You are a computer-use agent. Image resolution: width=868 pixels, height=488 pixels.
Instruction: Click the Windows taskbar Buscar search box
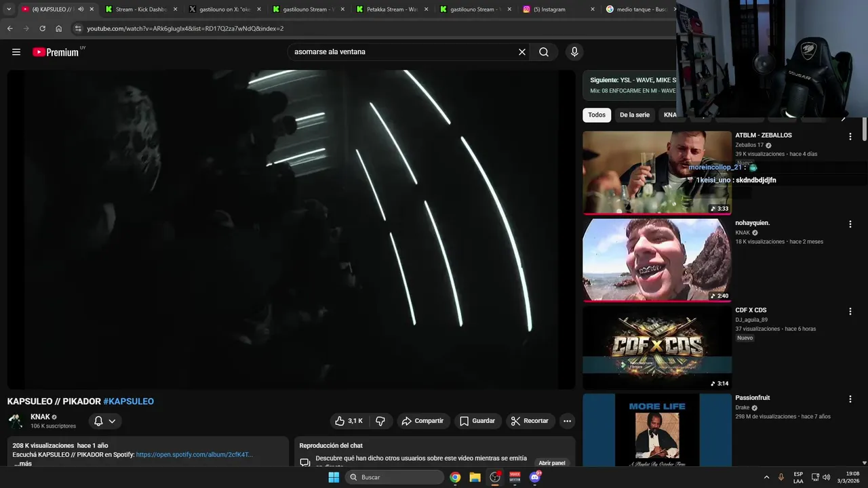[x=395, y=477]
